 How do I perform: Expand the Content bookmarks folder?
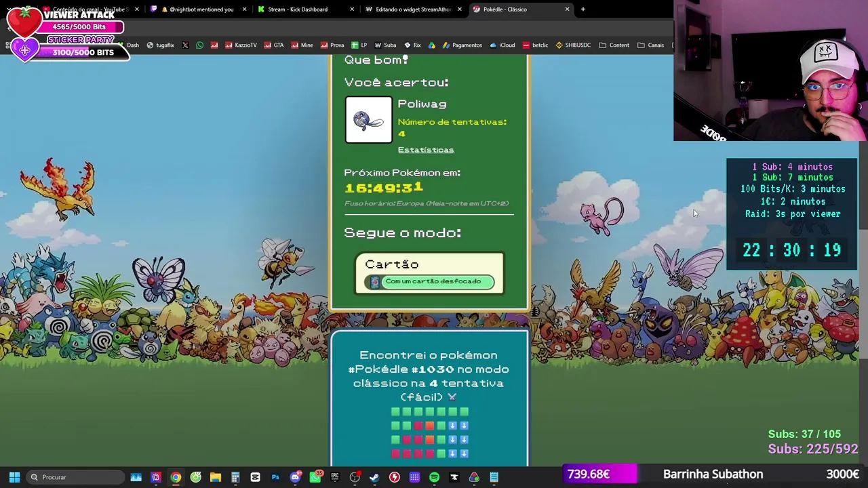coord(614,45)
